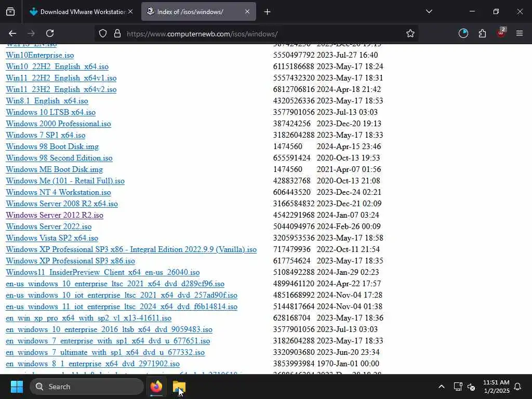Download Win8.1_English_x64.iso

point(47,101)
